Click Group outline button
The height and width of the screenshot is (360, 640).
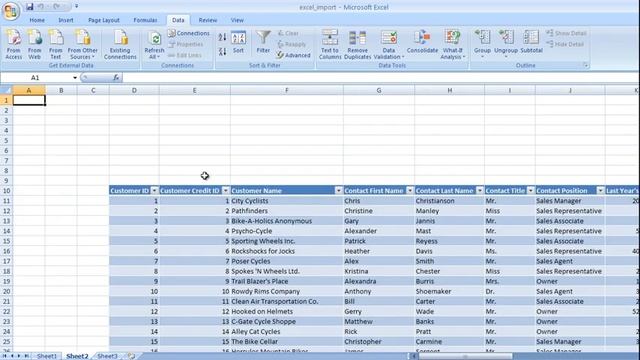point(482,43)
